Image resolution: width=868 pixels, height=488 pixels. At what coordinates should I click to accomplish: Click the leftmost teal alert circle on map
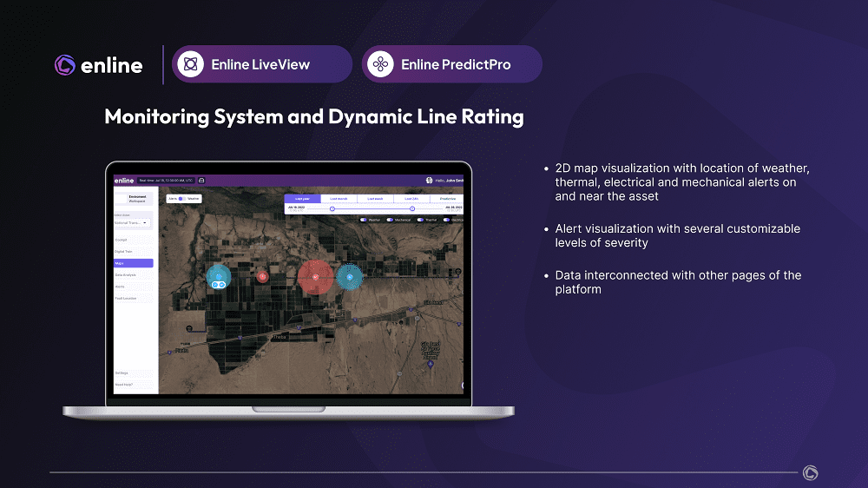(x=219, y=276)
